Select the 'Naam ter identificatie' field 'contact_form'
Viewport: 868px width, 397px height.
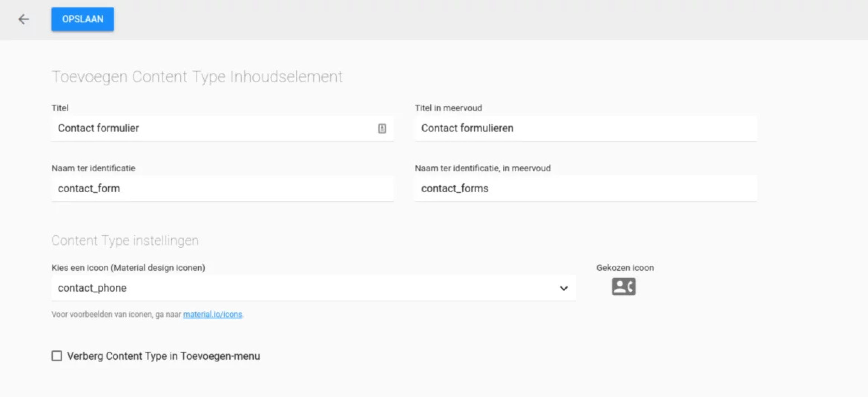[x=222, y=188]
